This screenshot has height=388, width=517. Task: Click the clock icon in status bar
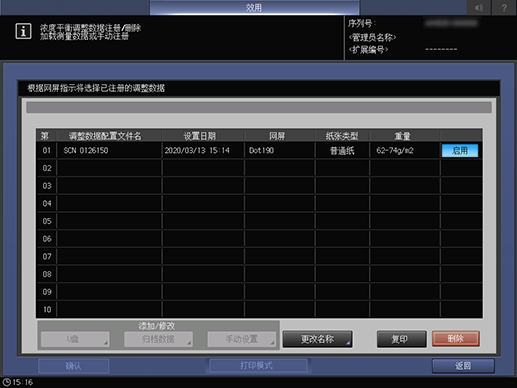click(x=7, y=382)
